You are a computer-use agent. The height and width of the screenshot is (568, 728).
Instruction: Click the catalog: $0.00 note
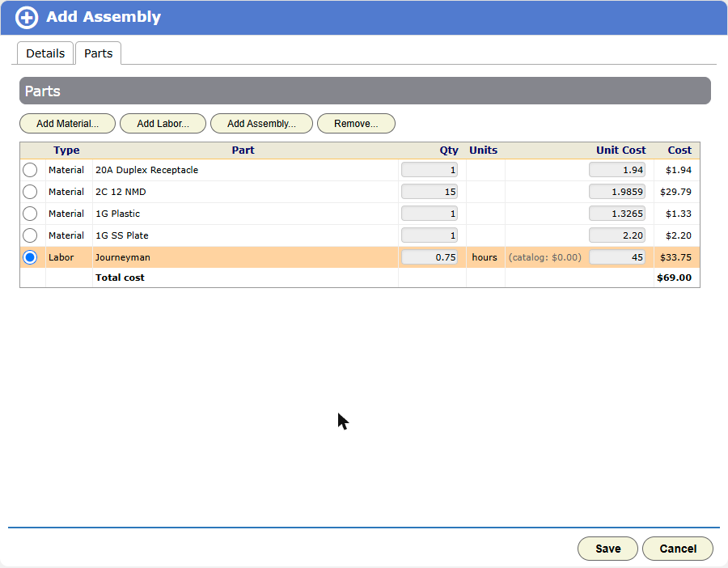[544, 257]
